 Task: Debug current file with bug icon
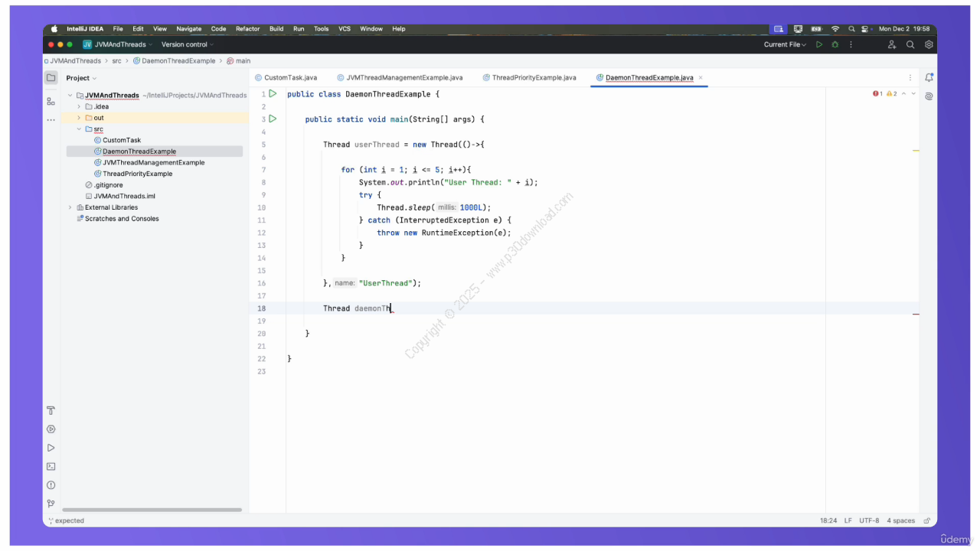click(835, 44)
